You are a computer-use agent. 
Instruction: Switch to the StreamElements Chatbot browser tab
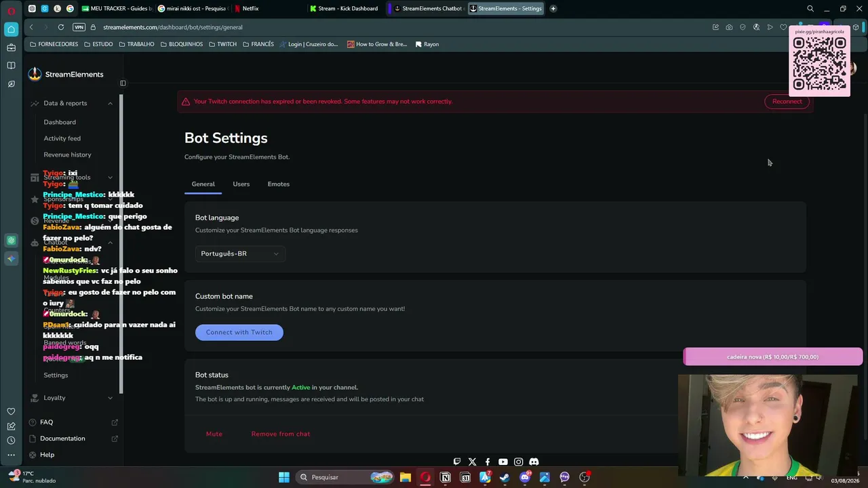pyautogui.click(x=427, y=9)
